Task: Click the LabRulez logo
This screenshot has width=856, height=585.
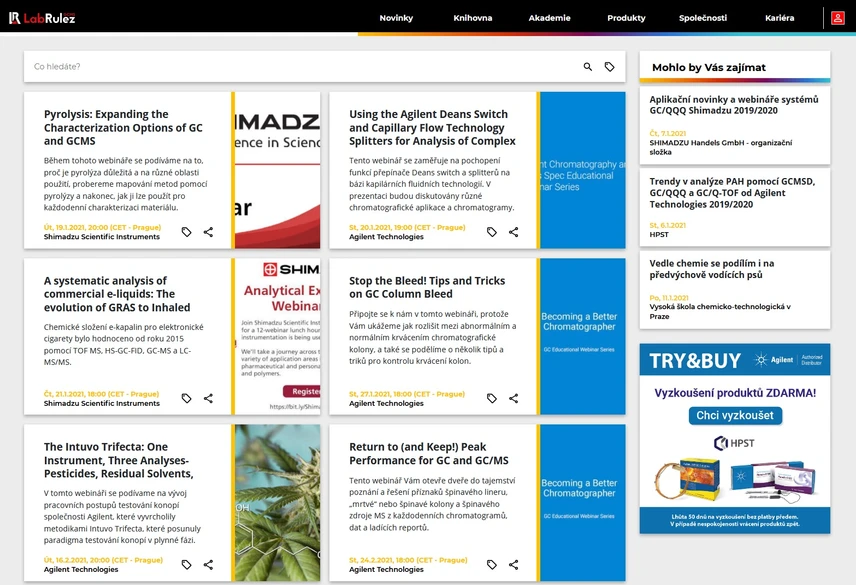Action: coord(42,18)
